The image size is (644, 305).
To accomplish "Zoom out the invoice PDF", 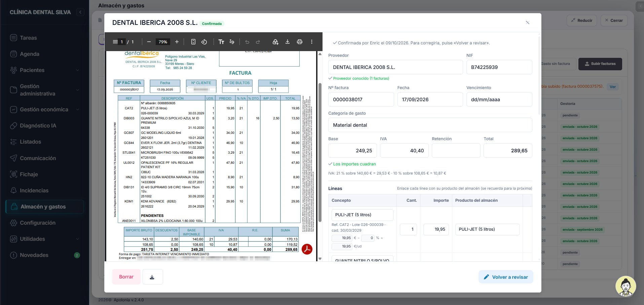I will [x=149, y=42].
